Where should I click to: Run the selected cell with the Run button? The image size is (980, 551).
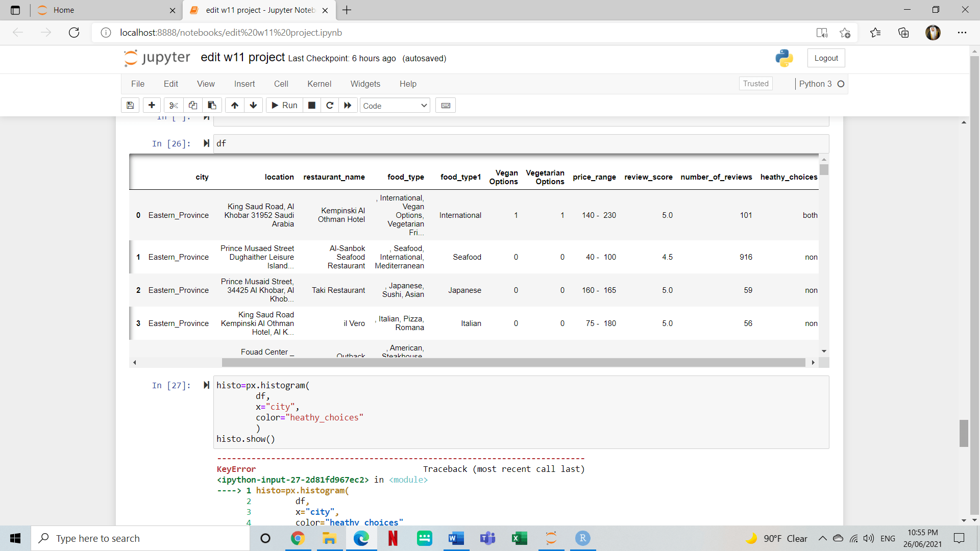284,105
